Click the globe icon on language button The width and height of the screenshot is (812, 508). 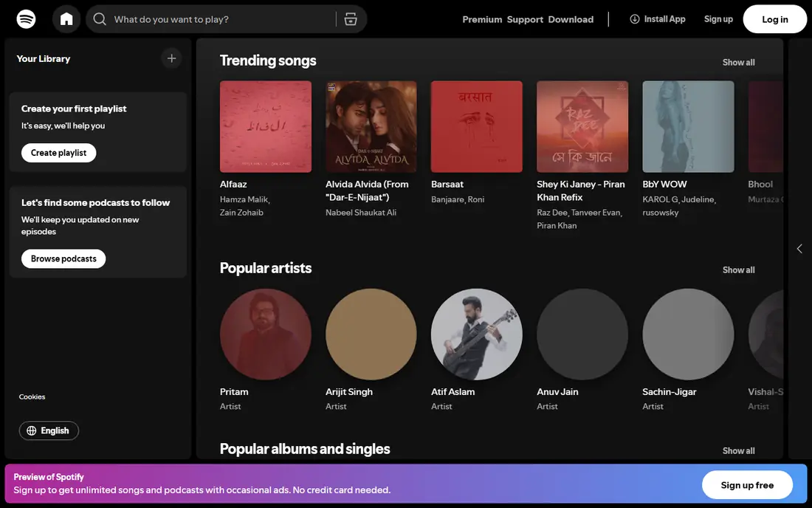click(32, 431)
